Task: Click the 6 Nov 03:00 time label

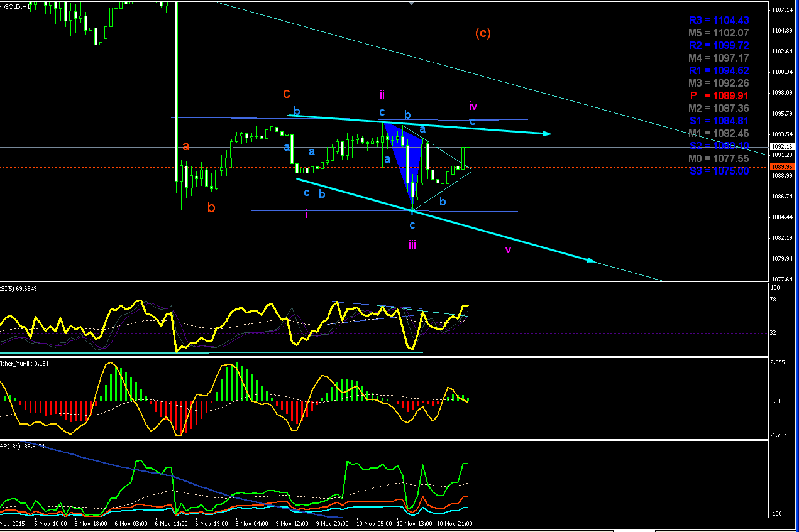Action: click(x=131, y=523)
